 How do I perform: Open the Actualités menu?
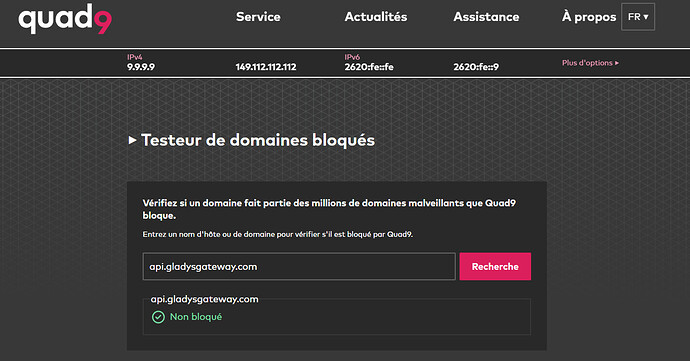click(376, 17)
